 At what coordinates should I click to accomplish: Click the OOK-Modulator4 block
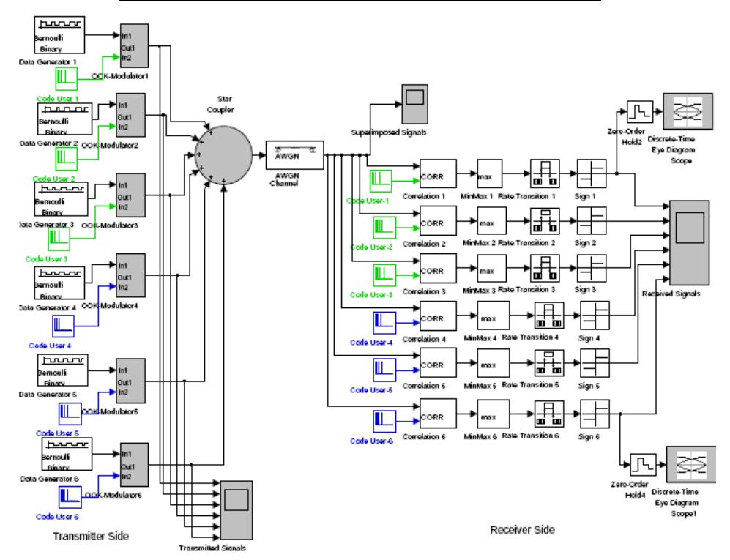click(x=130, y=275)
